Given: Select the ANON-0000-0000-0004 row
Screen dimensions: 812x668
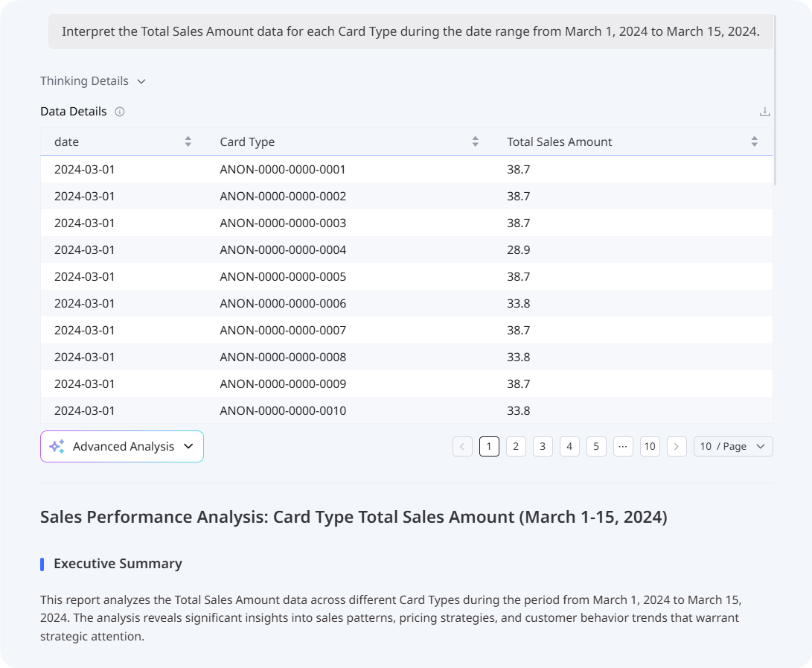Looking at the screenshot, I should (x=283, y=249).
